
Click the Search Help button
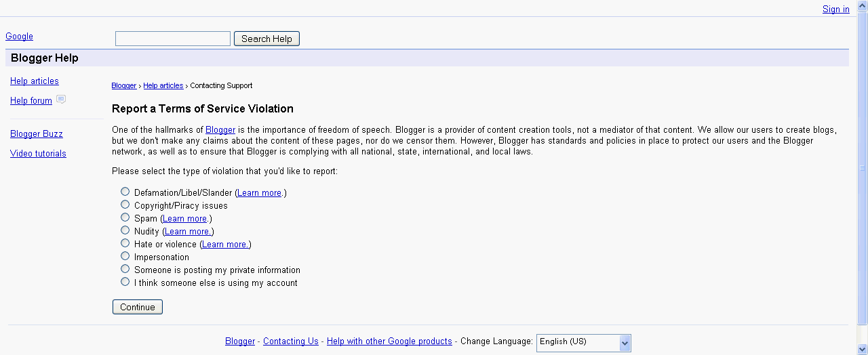coord(267,39)
